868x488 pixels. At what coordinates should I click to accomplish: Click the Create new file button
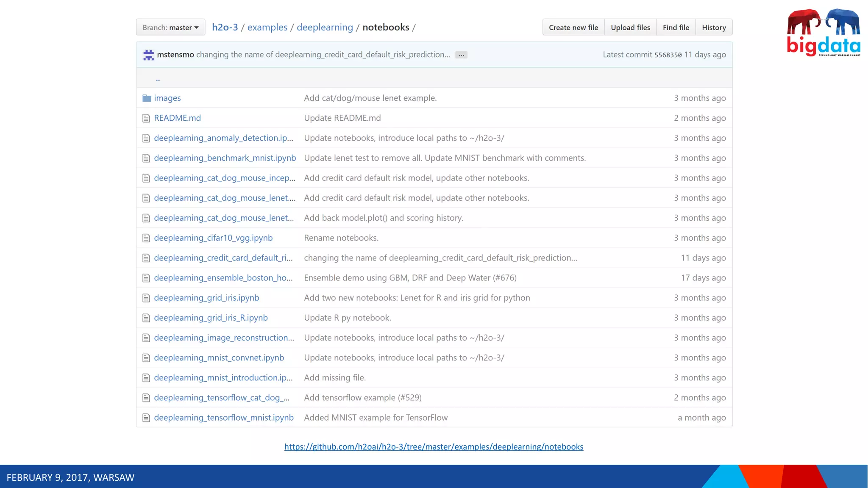coord(573,28)
